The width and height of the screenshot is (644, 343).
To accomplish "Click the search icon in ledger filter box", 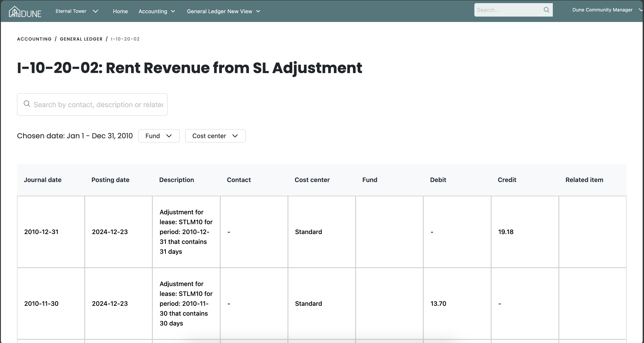I will pyautogui.click(x=27, y=104).
